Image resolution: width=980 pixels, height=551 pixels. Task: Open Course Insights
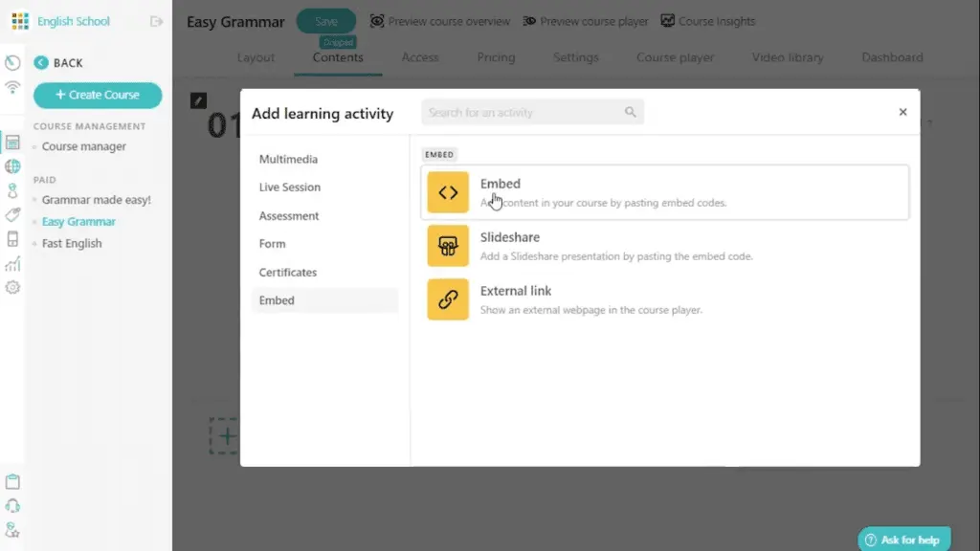coord(708,21)
